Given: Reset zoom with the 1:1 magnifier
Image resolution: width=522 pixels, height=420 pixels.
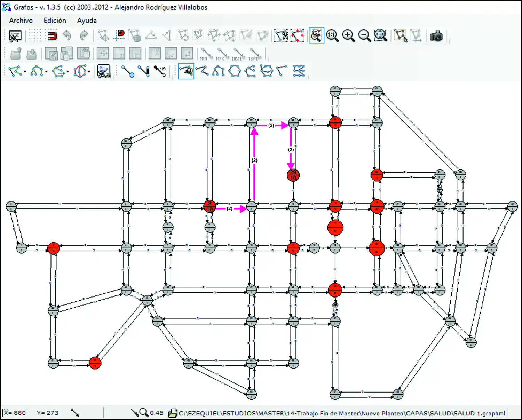Looking at the screenshot, I should tap(332, 35).
